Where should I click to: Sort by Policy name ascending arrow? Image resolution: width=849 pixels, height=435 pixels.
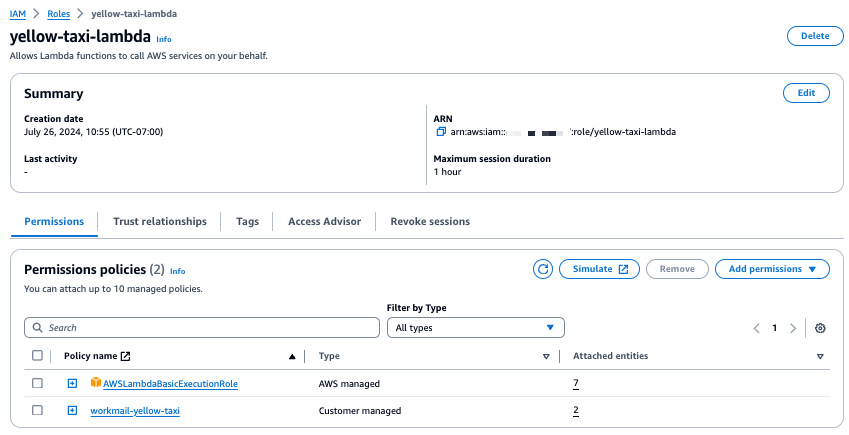pyautogui.click(x=292, y=356)
